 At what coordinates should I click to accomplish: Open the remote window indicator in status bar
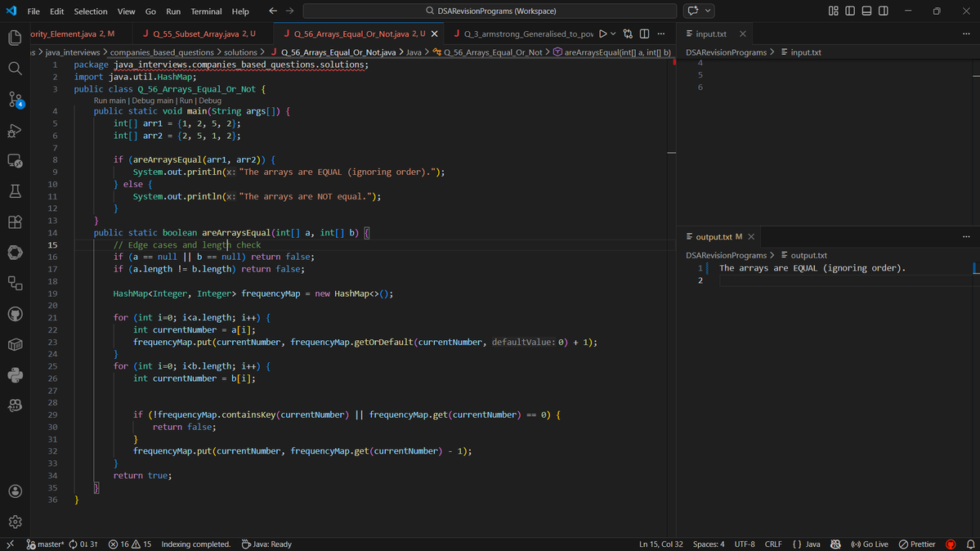(x=10, y=544)
